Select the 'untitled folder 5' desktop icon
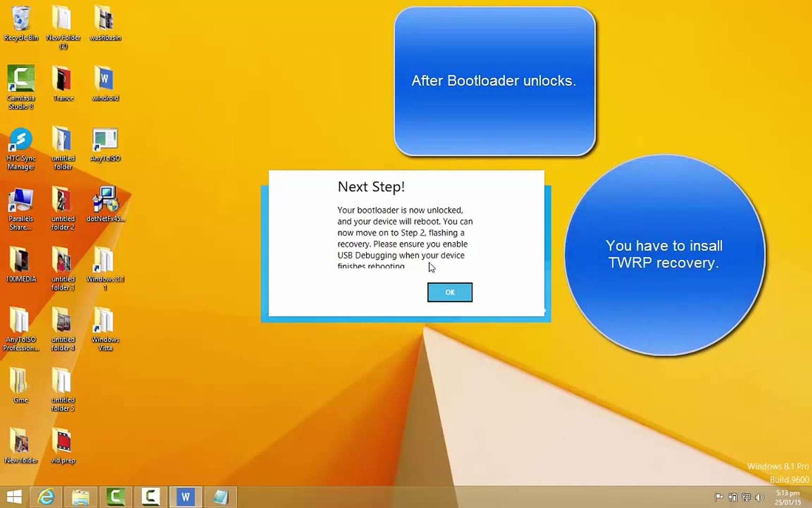Screen dimensions: 812x508 click(63, 390)
